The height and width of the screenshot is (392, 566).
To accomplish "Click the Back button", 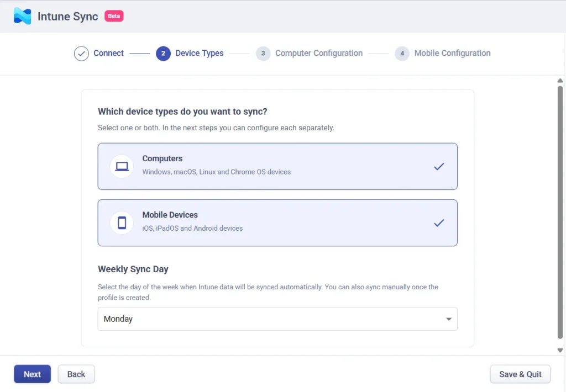I will (x=76, y=374).
